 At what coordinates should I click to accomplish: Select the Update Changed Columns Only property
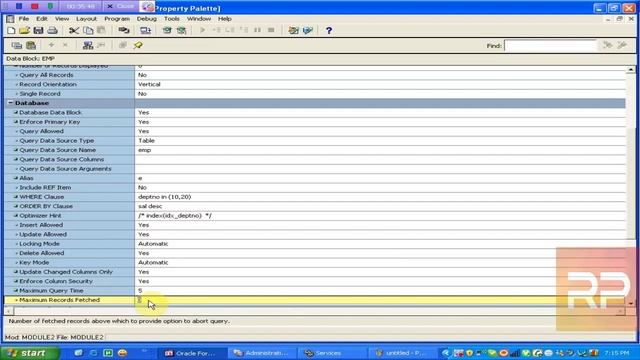[x=315, y=272]
